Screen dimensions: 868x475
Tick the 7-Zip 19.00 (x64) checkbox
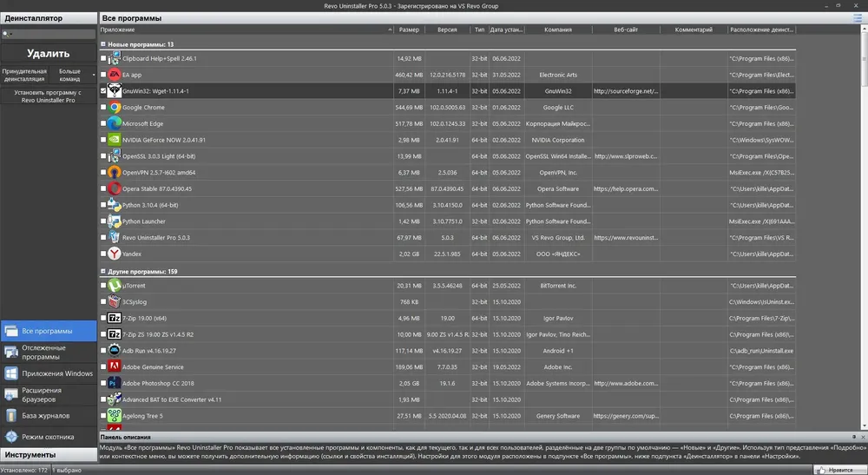click(103, 318)
